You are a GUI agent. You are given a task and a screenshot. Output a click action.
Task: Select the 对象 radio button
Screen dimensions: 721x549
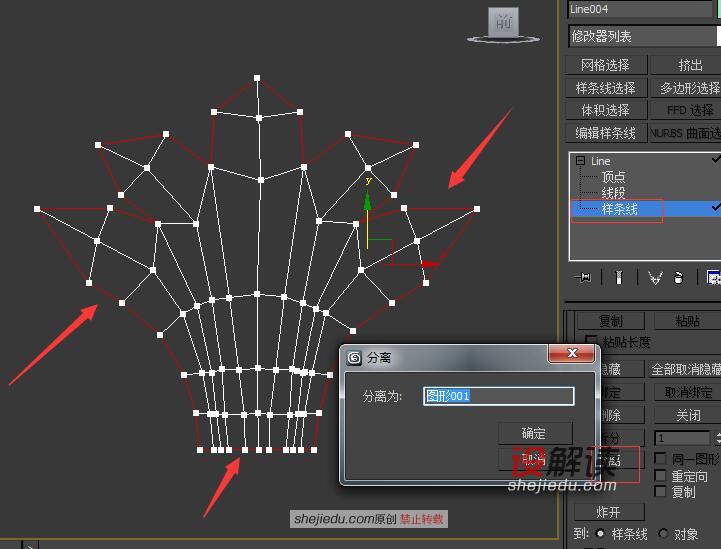663,534
